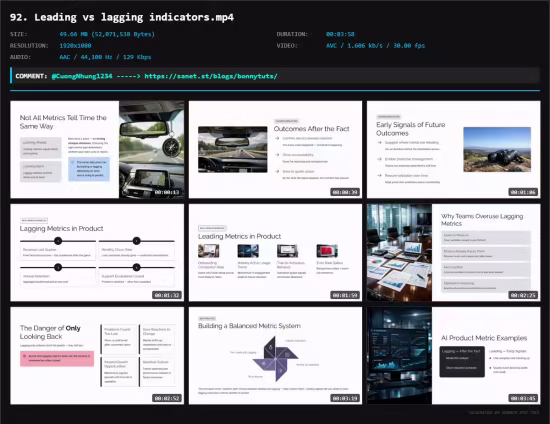Select the 'Not All Metrics Tell Time' thumbnail
This screenshot has width=550, height=424.
point(97,149)
